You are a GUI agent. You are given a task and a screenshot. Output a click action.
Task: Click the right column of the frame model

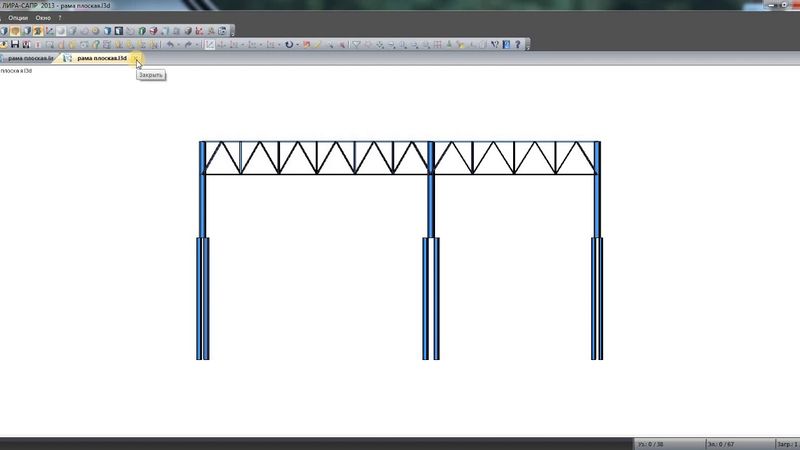(597, 250)
